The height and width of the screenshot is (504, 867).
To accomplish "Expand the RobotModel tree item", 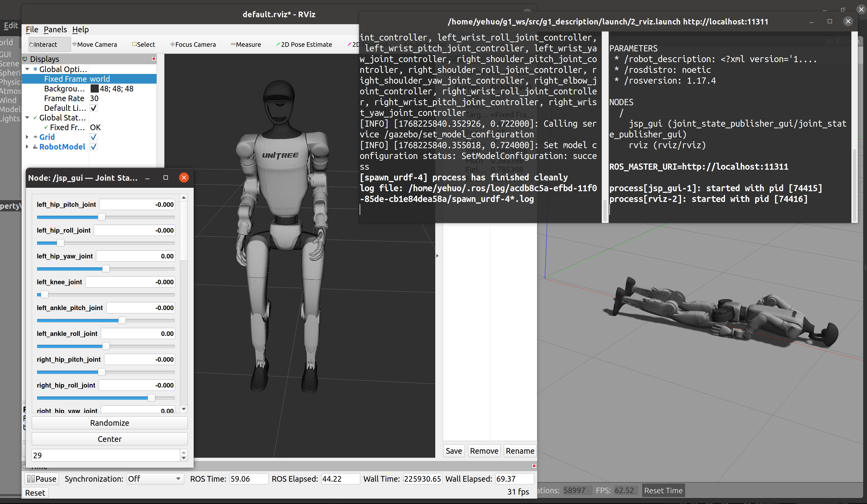I will tap(27, 147).
